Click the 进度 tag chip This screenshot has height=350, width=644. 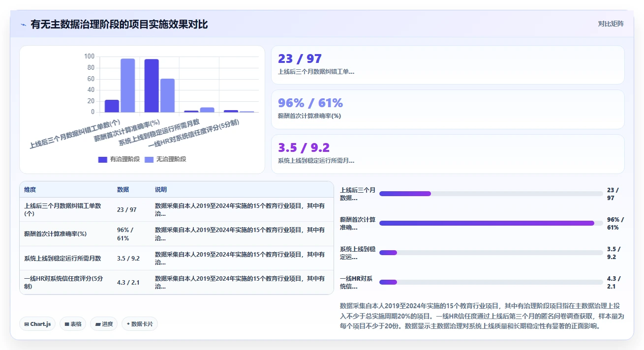(x=104, y=324)
